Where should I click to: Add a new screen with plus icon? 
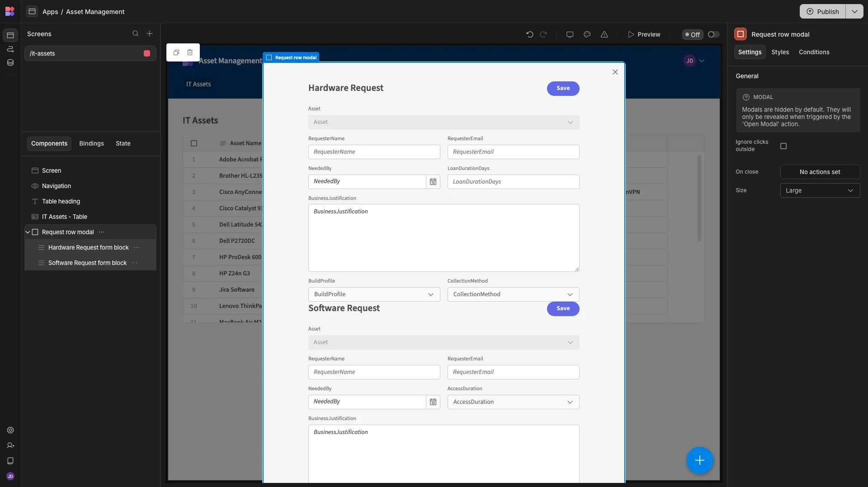[x=150, y=34]
